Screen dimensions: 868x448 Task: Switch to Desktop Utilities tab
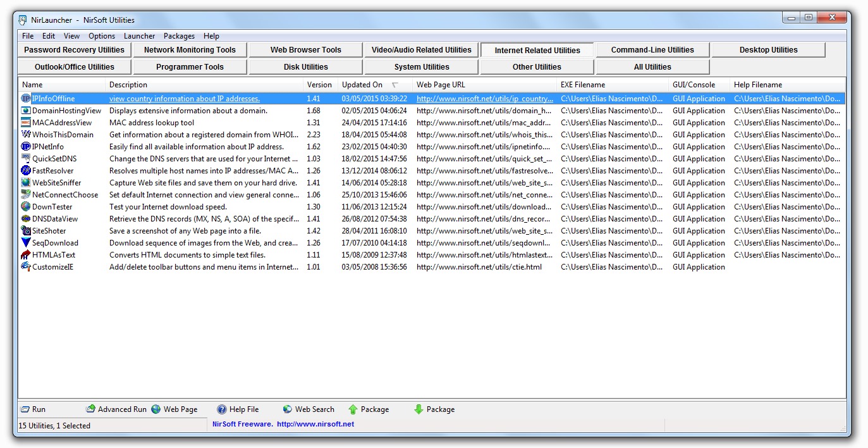(x=769, y=50)
